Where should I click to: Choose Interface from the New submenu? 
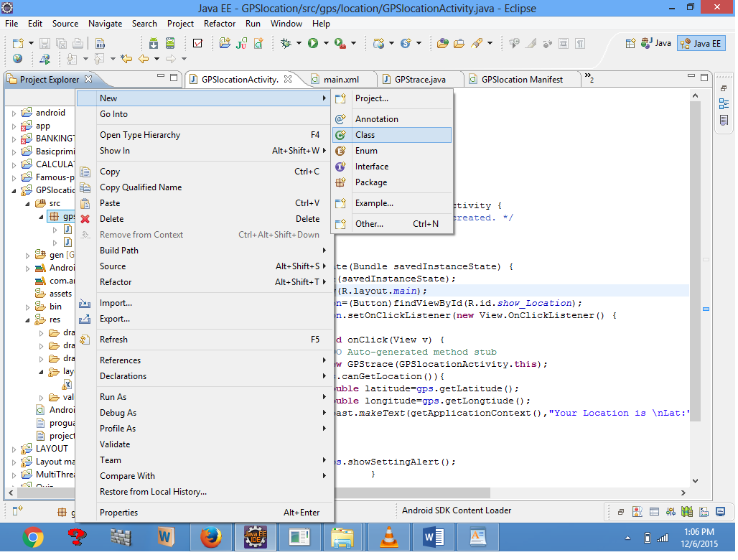pyautogui.click(x=371, y=167)
